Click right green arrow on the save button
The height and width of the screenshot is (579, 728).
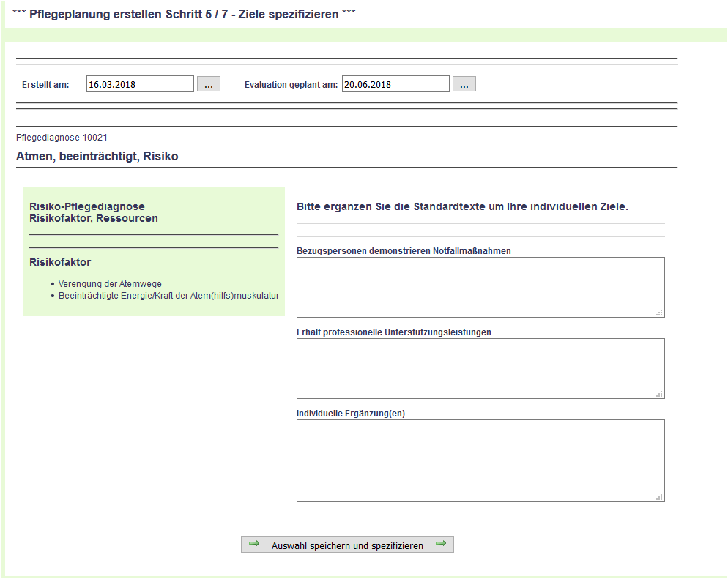tap(441, 544)
